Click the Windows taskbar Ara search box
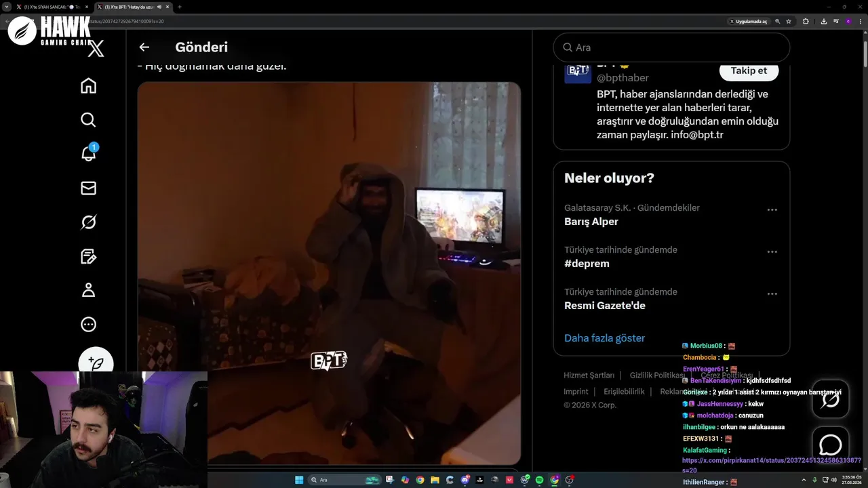Image resolution: width=868 pixels, height=488 pixels. pos(344,480)
